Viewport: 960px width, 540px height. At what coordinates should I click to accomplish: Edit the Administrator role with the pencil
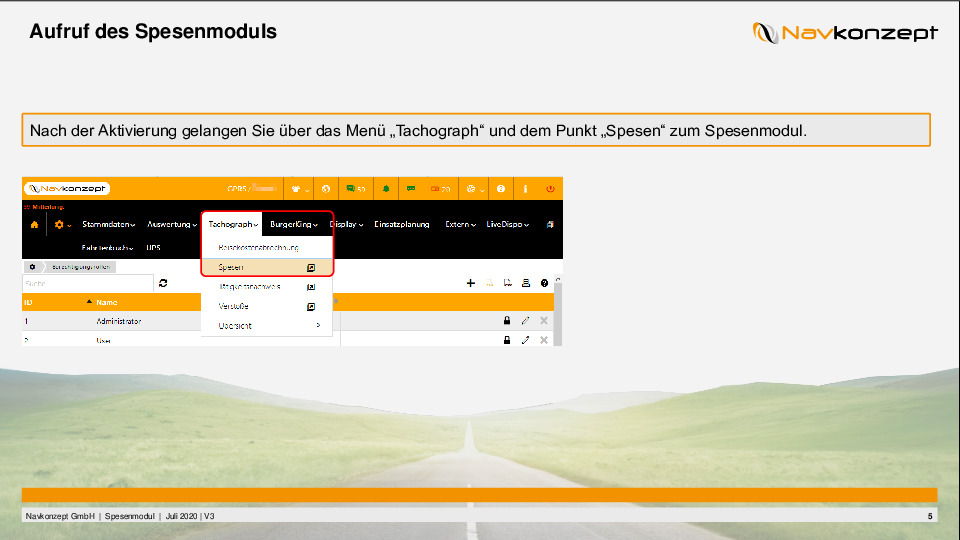coord(525,321)
